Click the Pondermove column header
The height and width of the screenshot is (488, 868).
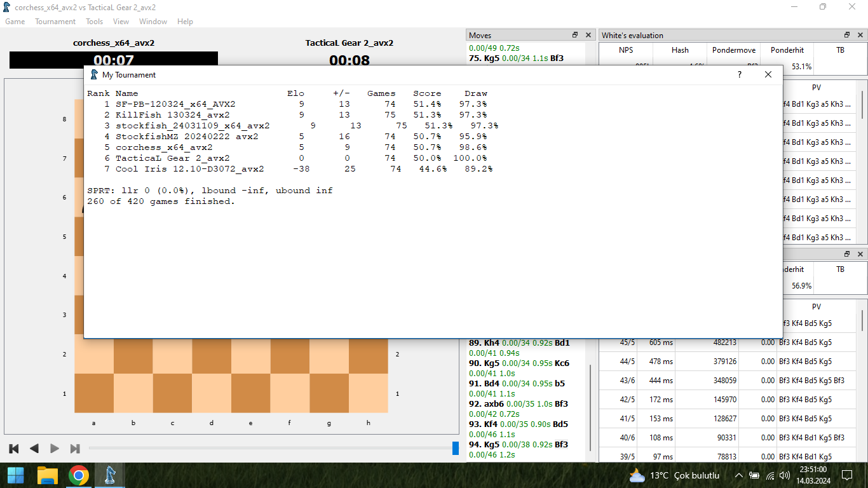[x=734, y=50]
